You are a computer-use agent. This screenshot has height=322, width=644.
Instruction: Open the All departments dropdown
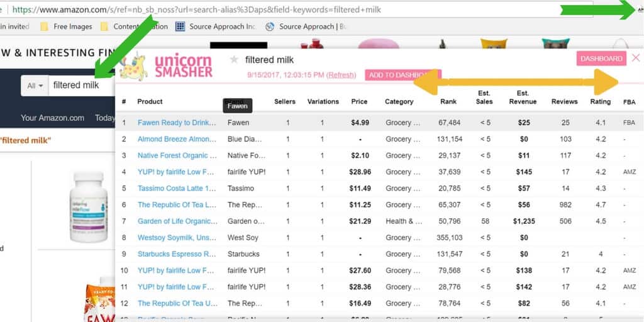click(35, 86)
